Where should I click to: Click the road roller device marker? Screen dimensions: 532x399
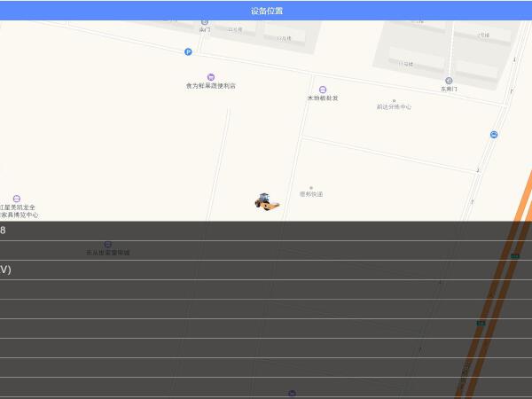click(x=266, y=202)
